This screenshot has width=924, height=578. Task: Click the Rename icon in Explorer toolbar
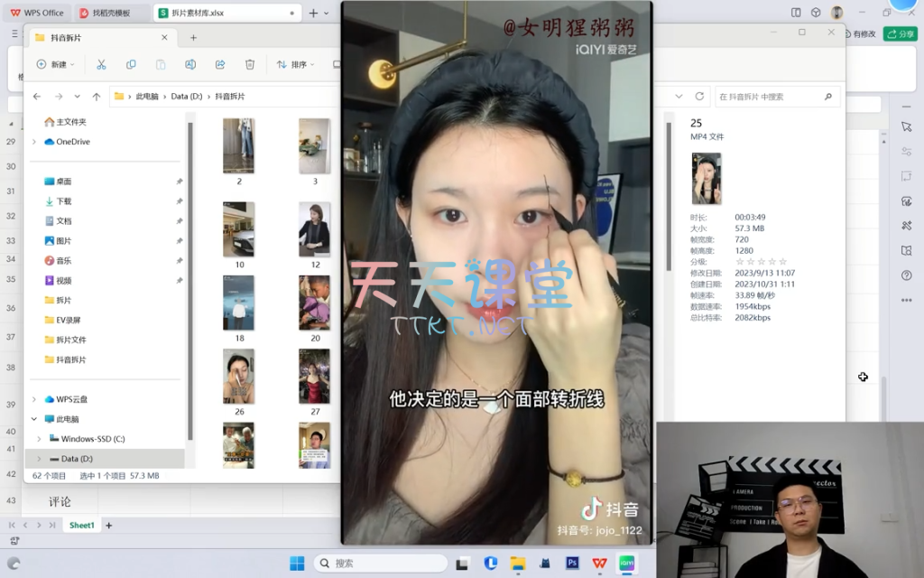tap(190, 65)
